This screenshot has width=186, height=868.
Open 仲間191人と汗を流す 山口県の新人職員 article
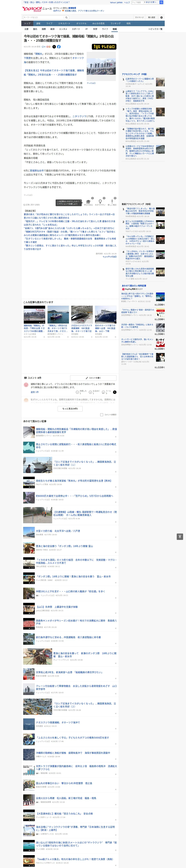[x=70, y=591]
